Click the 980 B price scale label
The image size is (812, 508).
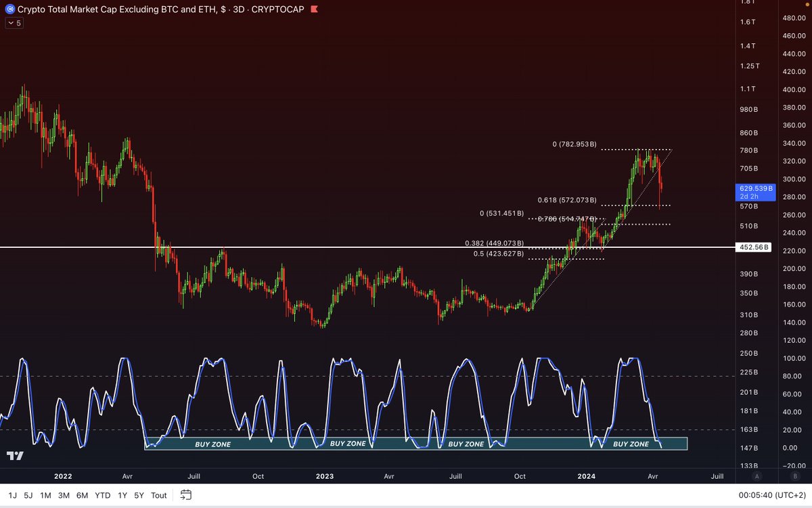pyautogui.click(x=749, y=109)
